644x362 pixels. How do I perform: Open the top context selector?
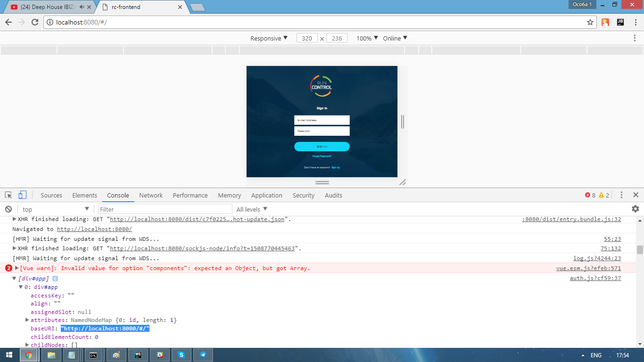[56, 209]
